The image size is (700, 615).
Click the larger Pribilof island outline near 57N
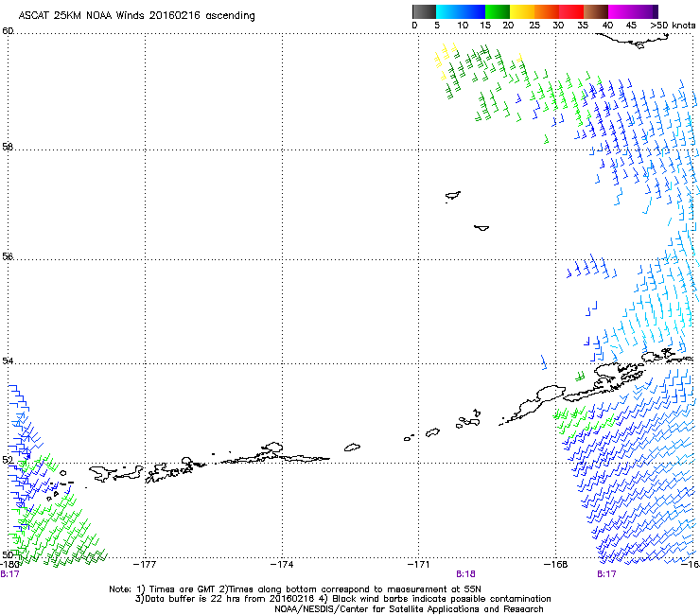453,196
